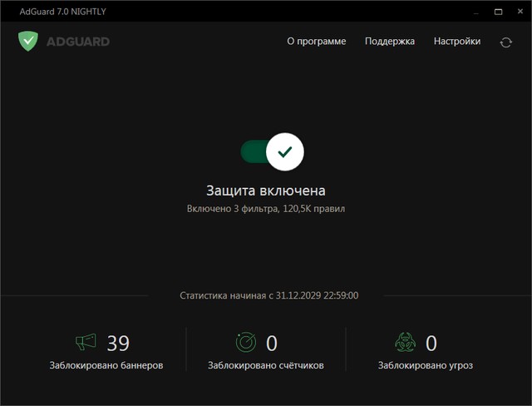The image size is (532, 406).
Task: Close the AdGuard window
Action: tap(520, 11)
